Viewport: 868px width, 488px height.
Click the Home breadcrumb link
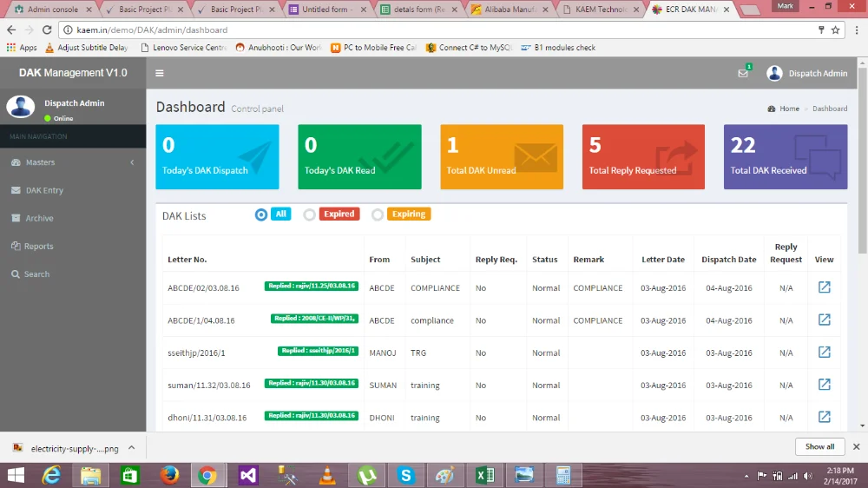point(789,109)
